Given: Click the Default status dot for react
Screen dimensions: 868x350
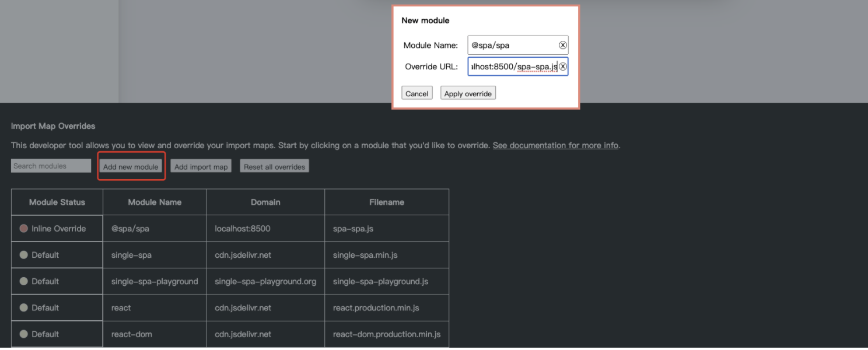Looking at the screenshot, I should coord(24,307).
